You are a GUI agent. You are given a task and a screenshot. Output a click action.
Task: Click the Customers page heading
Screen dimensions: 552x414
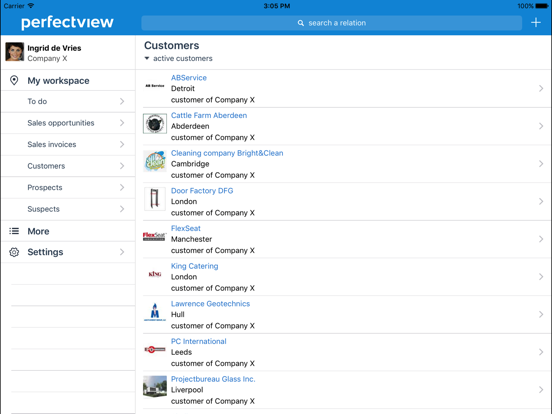point(172,45)
